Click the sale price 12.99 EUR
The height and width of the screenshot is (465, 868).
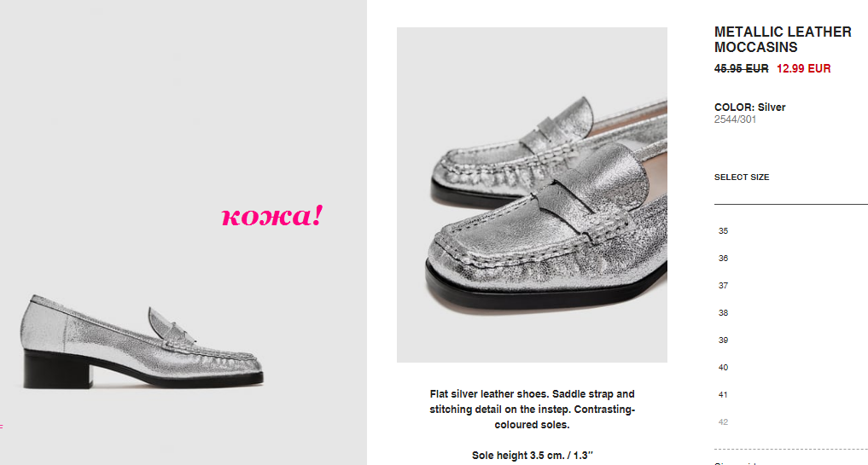pos(803,68)
